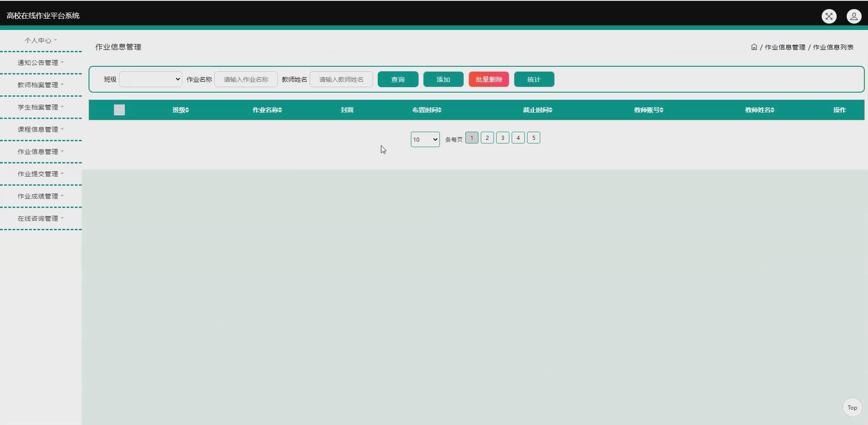Click 作业信息列表 breadcrumb text

(833, 47)
